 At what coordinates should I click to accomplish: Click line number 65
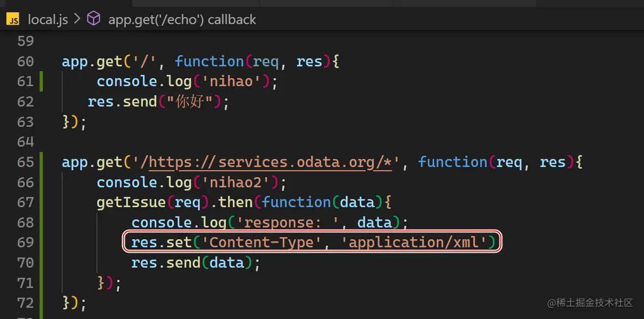pyautogui.click(x=25, y=162)
